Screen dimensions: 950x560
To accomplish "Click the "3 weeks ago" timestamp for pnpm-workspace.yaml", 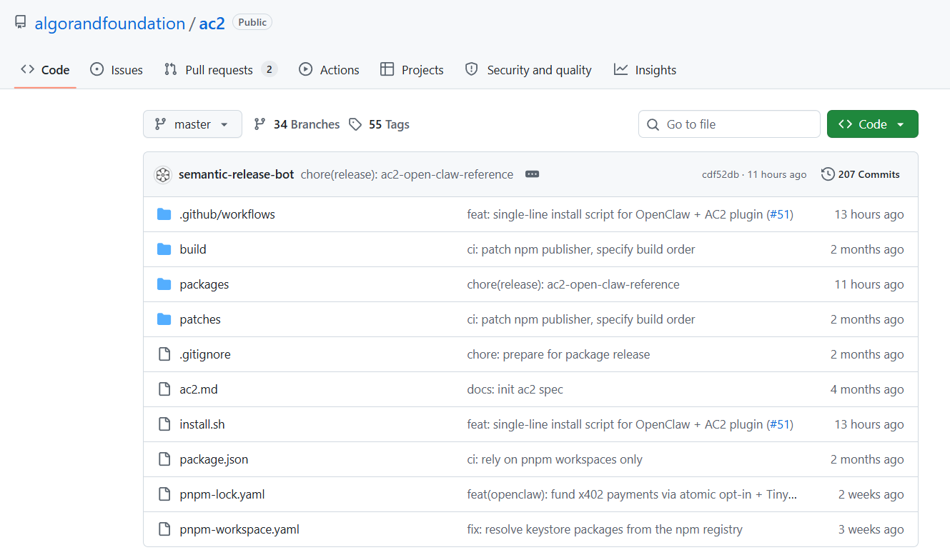I will (x=871, y=529).
